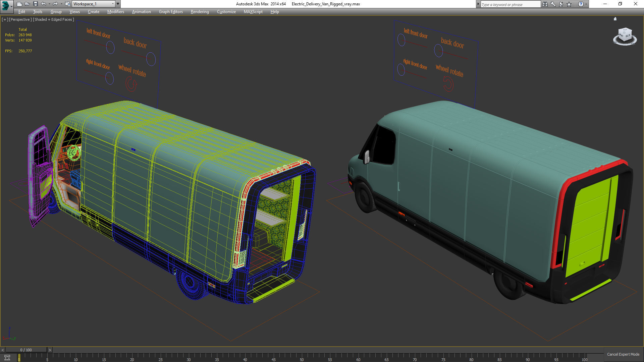Open the Rendering menu
644x362 pixels.
coord(200,12)
